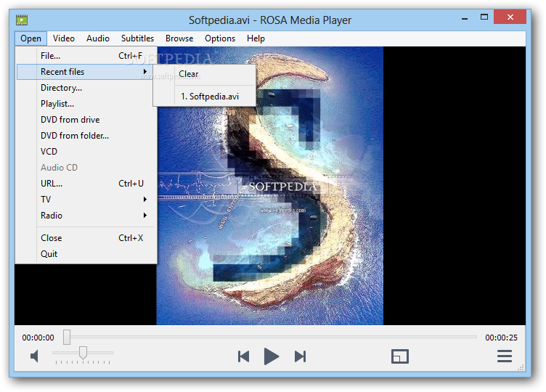
Task: Open the Subtitles menu
Action: (137, 38)
